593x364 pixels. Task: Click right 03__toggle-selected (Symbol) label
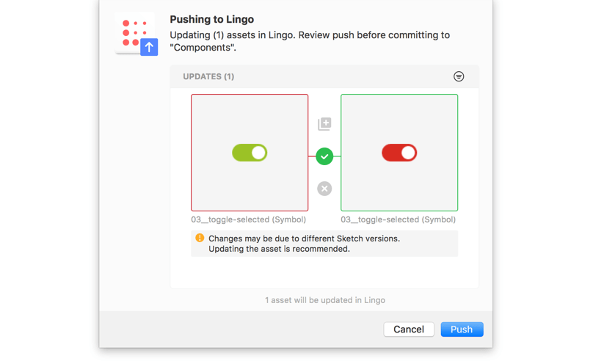pos(399,219)
